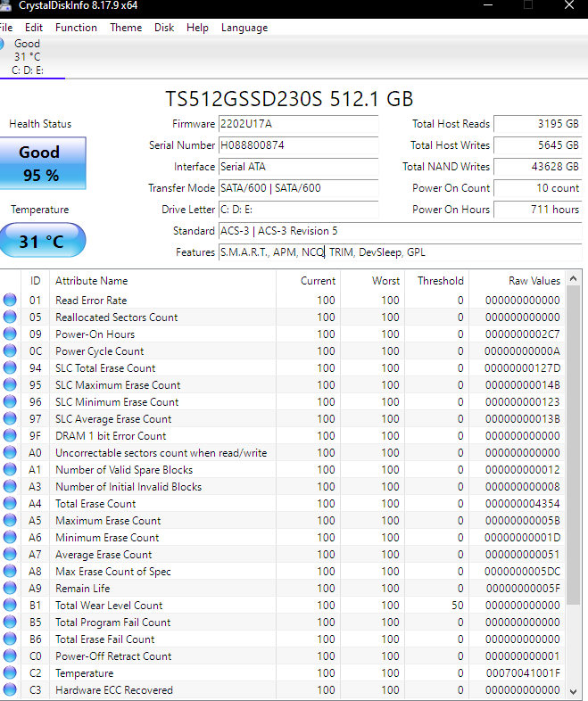Viewport: 588px width, 701px height.
Task: Click the drive title TS512GSSD230S 512.1 GB
Action: [x=289, y=99]
